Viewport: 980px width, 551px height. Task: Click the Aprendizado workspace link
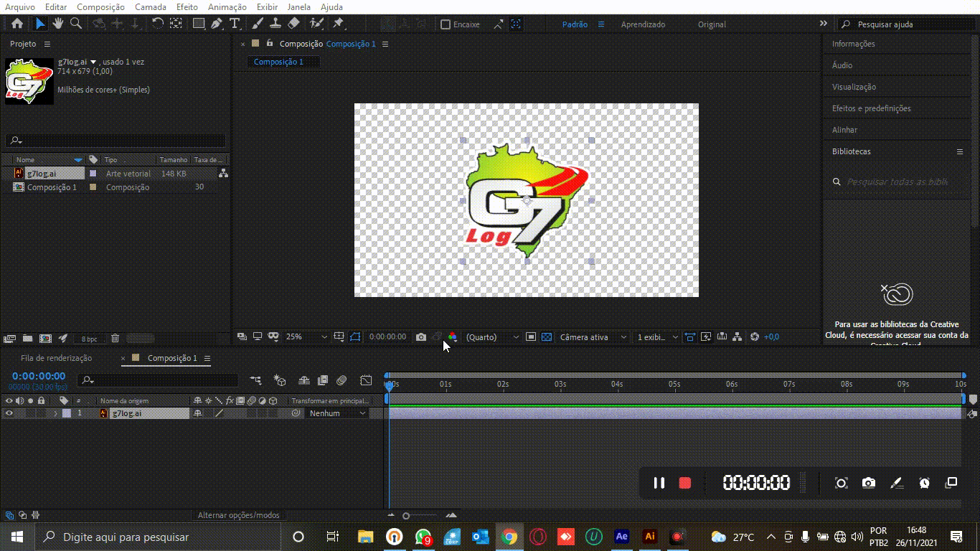(643, 24)
